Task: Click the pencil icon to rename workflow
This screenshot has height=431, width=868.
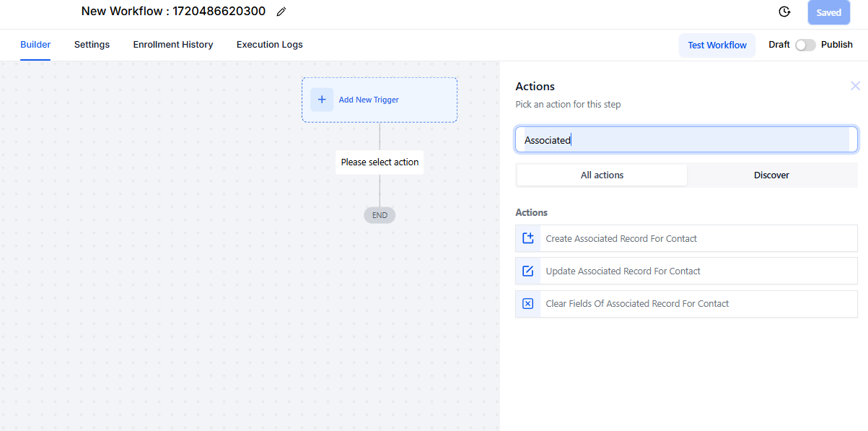Action: (281, 12)
